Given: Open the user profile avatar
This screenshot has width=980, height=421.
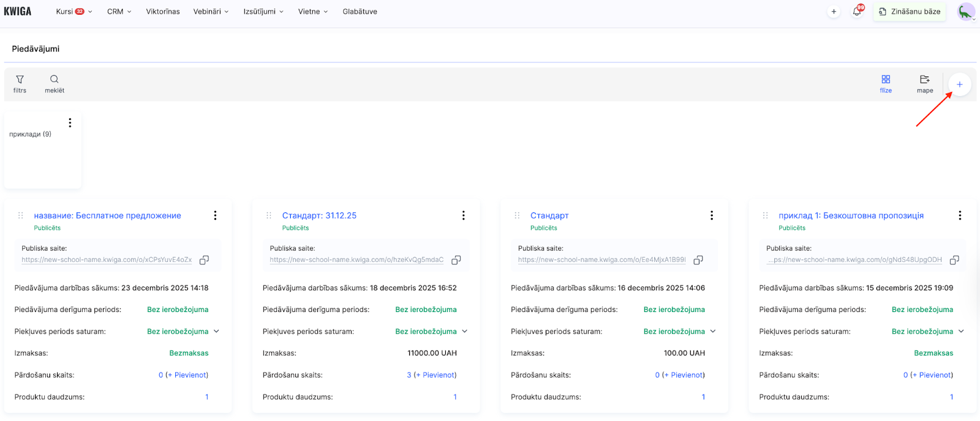Looking at the screenshot, I should click(x=966, y=12).
